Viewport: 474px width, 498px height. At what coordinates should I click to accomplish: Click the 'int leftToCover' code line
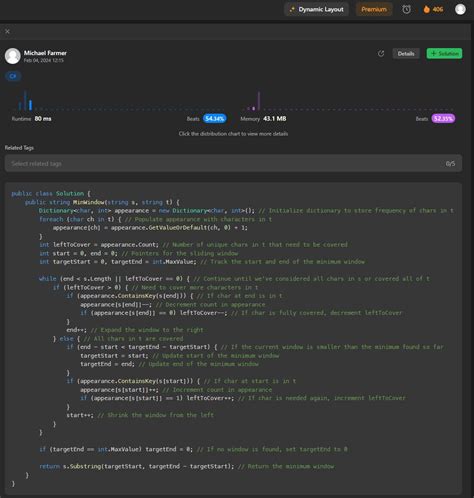click(193, 245)
